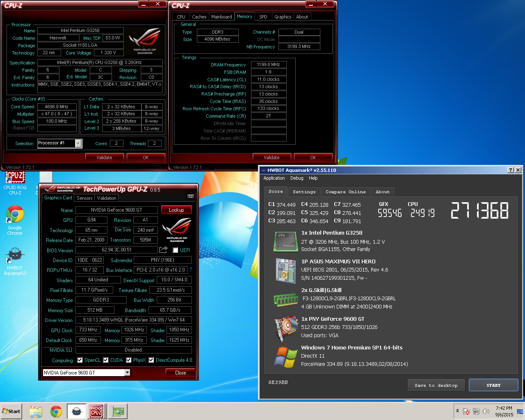This screenshot has width=525, height=420.
Task: Click the Windows logo icon in Aquamark
Action: pyautogui.click(x=286, y=357)
